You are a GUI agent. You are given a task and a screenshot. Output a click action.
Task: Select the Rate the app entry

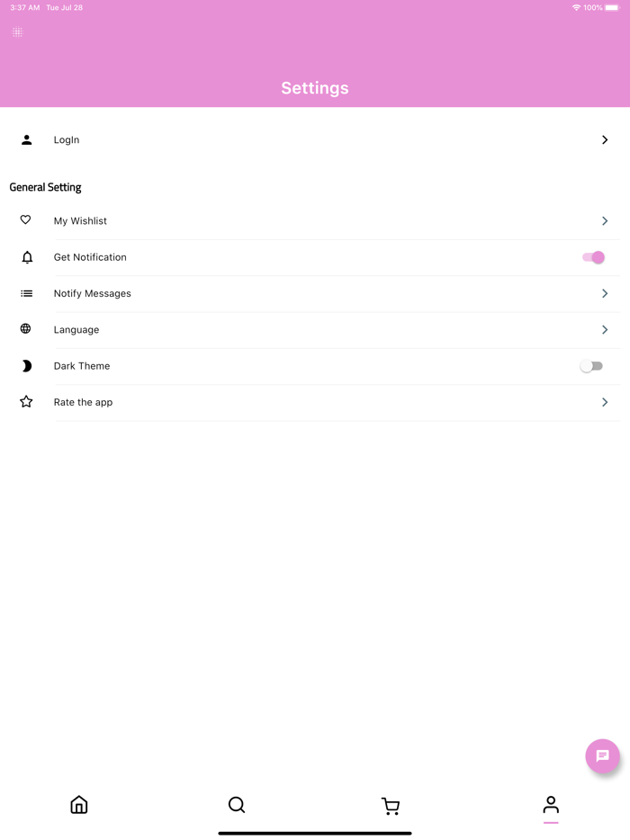[84, 402]
